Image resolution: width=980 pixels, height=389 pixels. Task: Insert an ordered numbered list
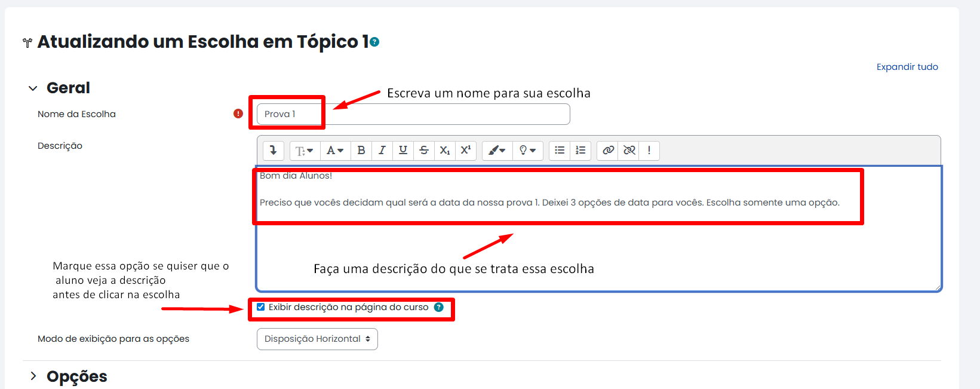pyautogui.click(x=580, y=151)
